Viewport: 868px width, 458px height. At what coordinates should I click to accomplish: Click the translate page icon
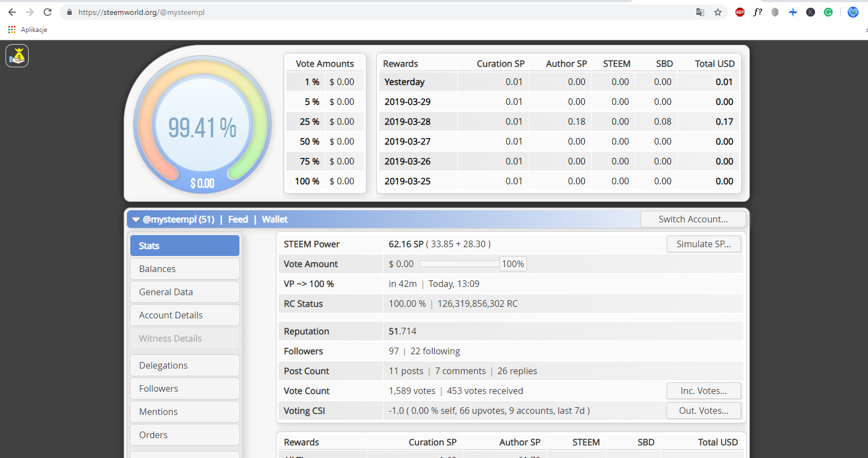(x=700, y=12)
